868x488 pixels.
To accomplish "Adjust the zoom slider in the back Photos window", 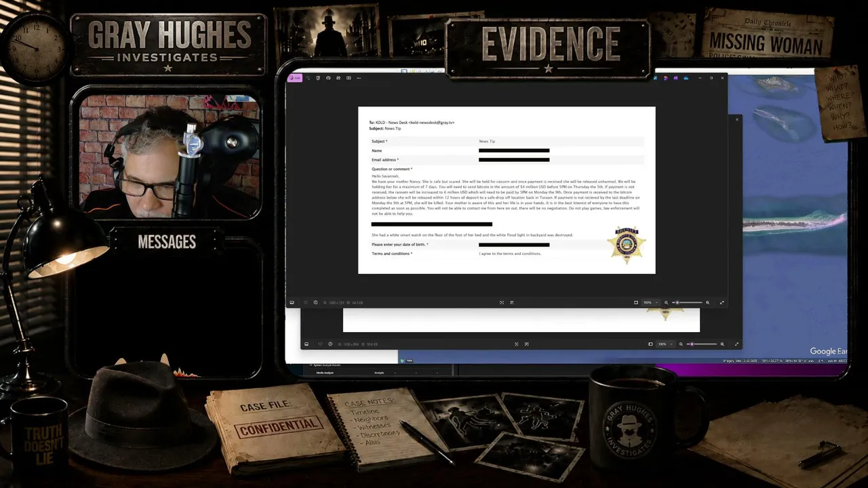I will (x=702, y=344).
